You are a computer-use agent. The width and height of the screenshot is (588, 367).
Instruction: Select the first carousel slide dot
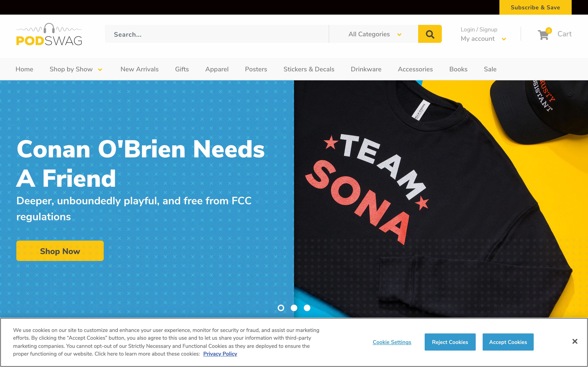click(x=281, y=308)
